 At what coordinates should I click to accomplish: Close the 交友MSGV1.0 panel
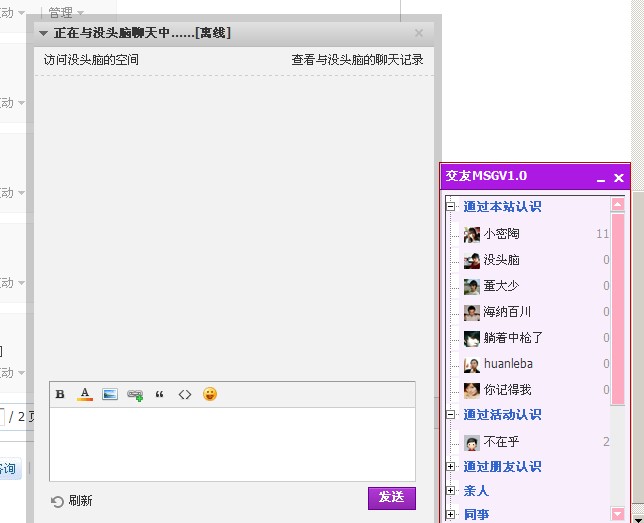pos(619,178)
